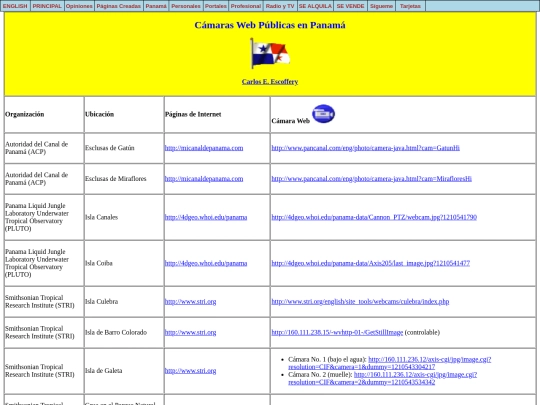
Task: Click the blue webcam camera icon
Action: pyautogui.click(x=323, y=114)
